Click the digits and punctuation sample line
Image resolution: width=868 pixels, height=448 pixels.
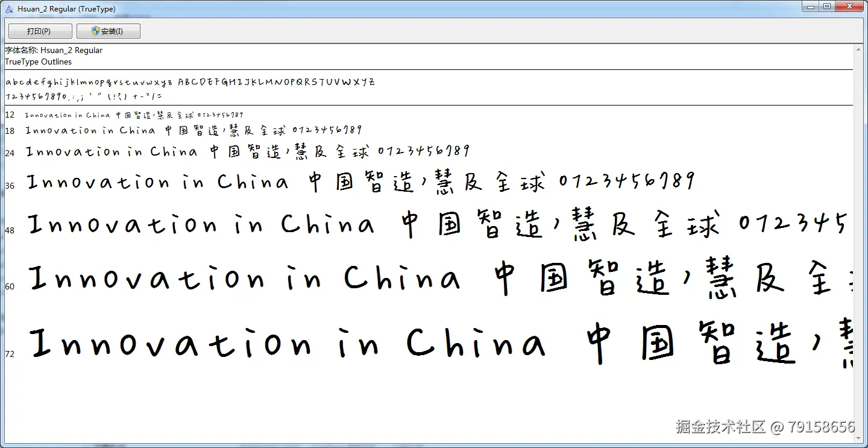[x=83, y=96]
